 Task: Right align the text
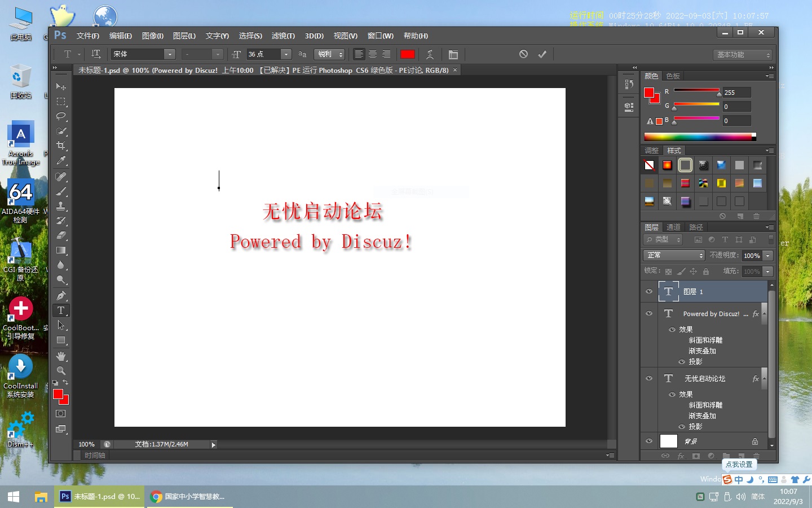tap(386, 54)
